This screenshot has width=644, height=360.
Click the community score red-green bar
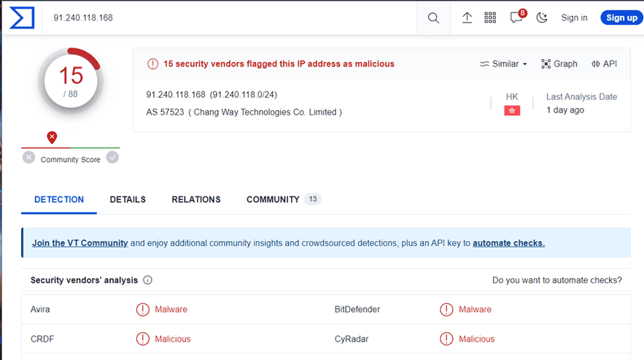pyautogui.click(x=71, y=148)
